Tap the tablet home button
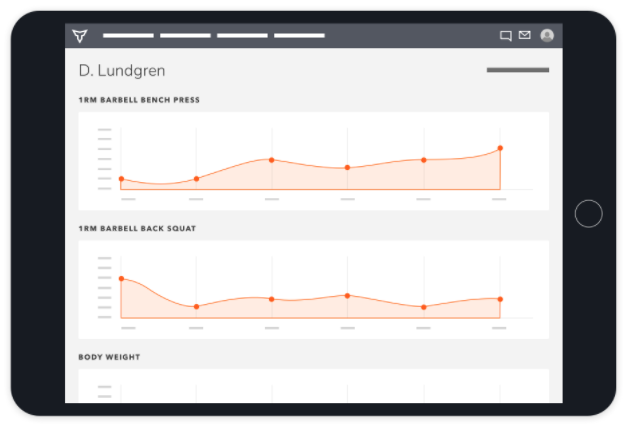 click(588, 214)
